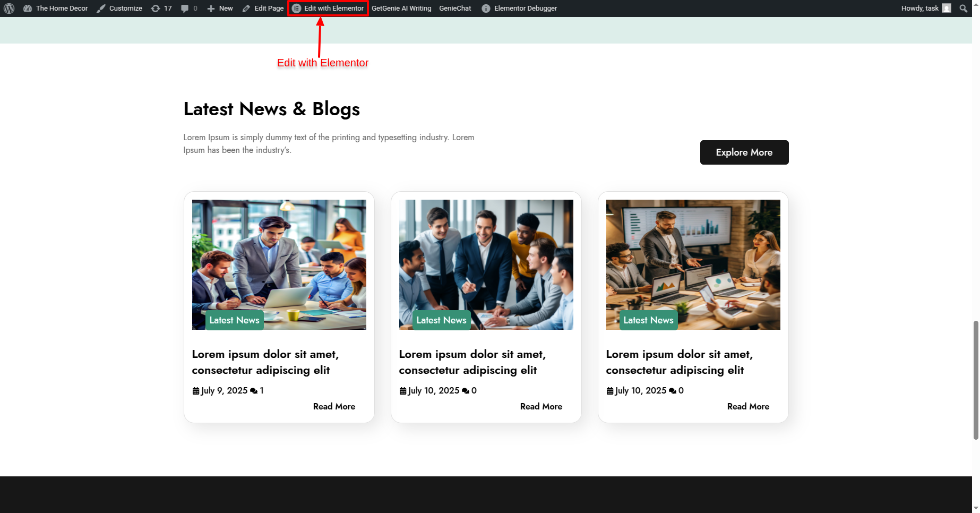Click the admin bar search icon

point(964,8)
